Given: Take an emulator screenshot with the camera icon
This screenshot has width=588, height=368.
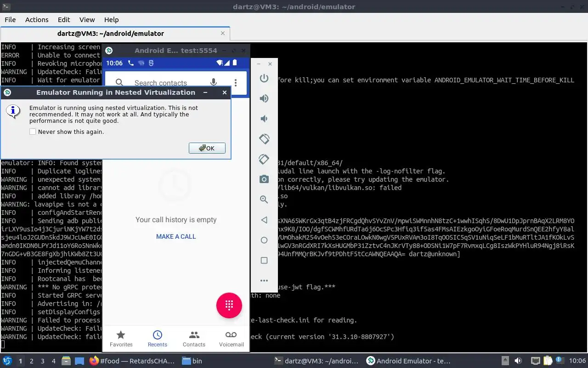Looking at the screenshot, I should [x=264, y=179].
